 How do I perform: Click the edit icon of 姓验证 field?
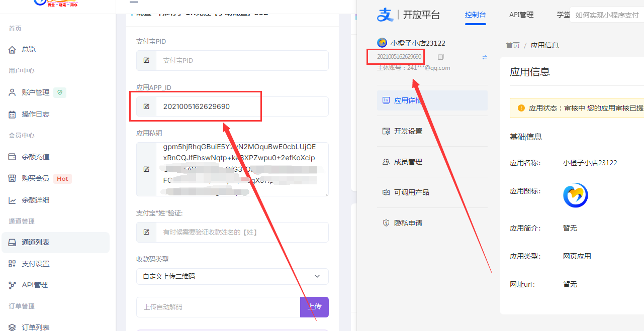click(146, 232)
